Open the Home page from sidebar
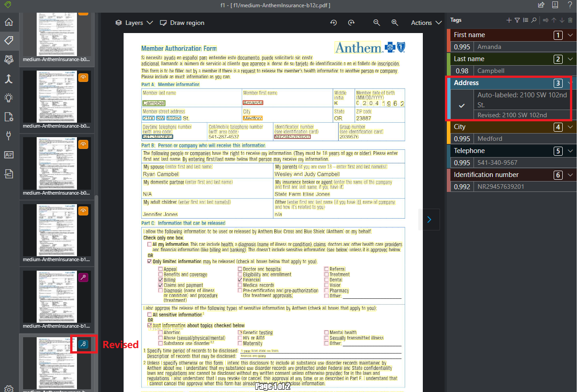The image size is (579, 392). pos(9,22)
